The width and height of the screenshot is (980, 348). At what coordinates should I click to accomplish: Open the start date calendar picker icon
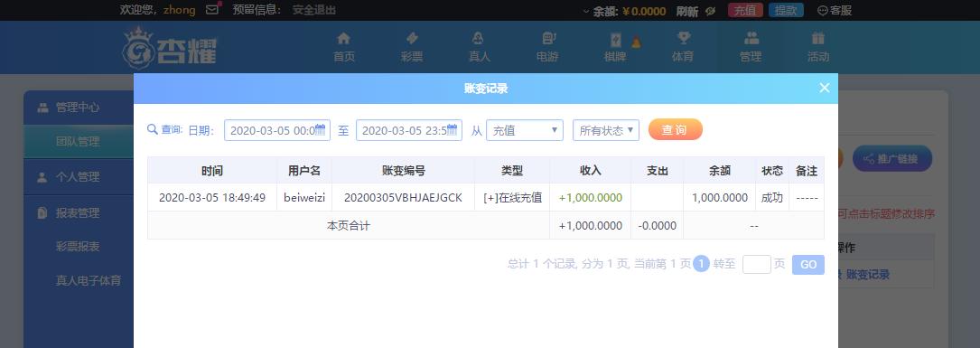point(320,130)
